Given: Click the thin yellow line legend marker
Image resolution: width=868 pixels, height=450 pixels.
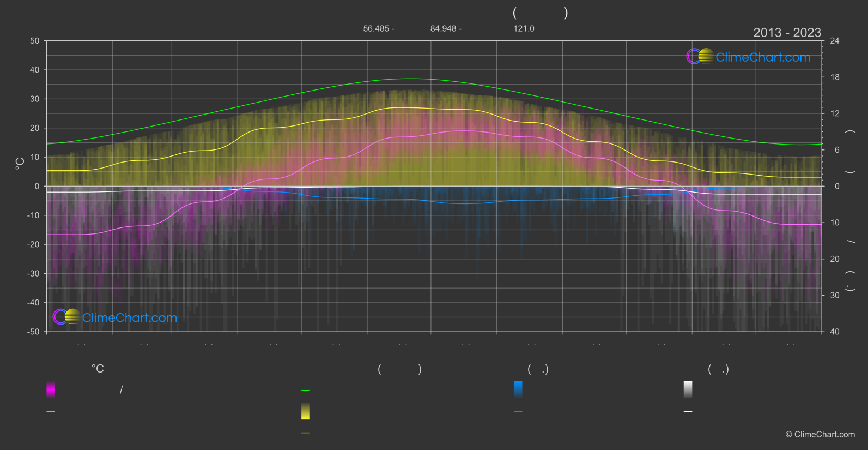Looking at the screenshot, I should click(306, 433).
